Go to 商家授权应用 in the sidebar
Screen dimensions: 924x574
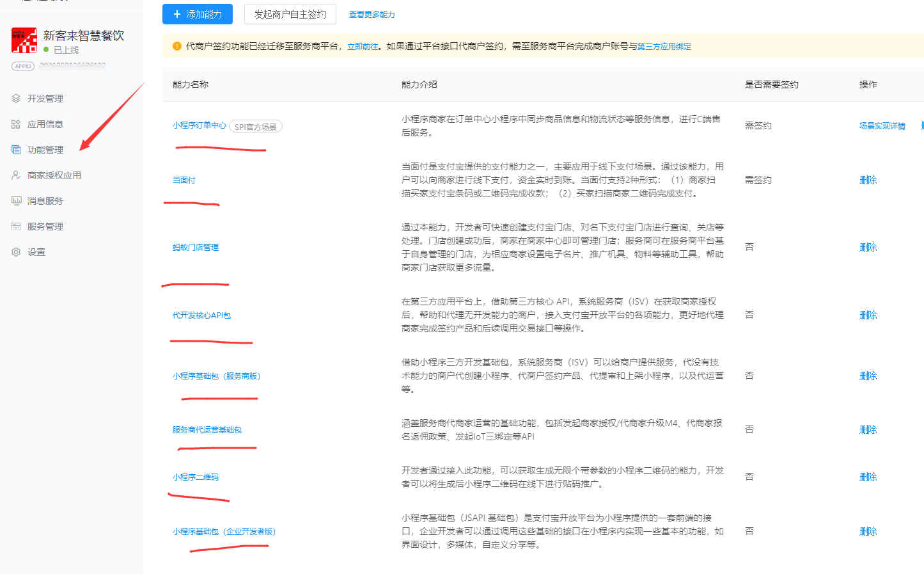[x=54, y=175]
